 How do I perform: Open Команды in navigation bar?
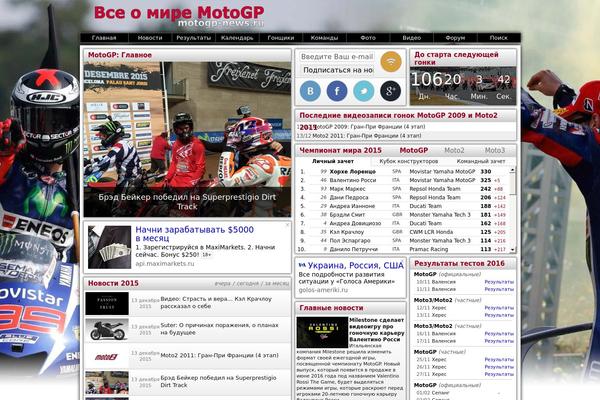tap(324, 38)
